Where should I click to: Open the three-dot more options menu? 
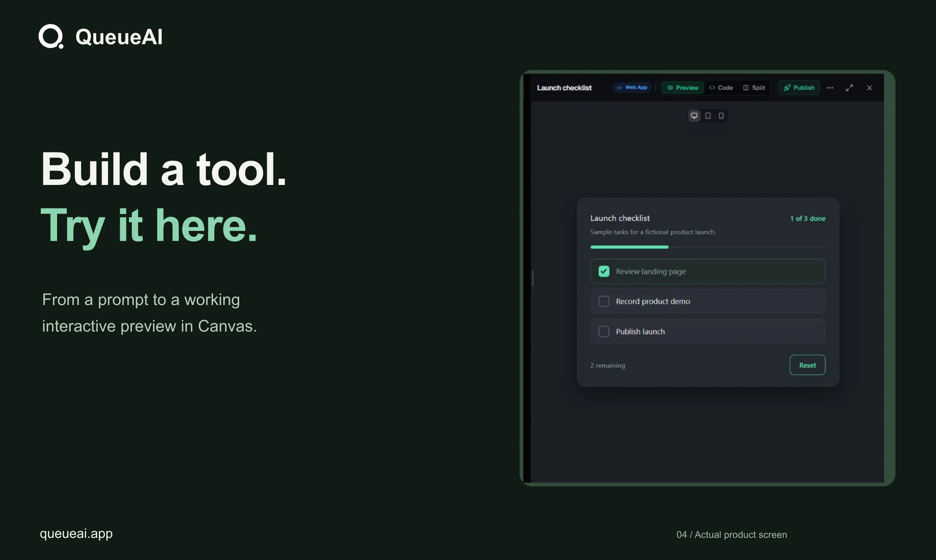click(x=830, y=88)
